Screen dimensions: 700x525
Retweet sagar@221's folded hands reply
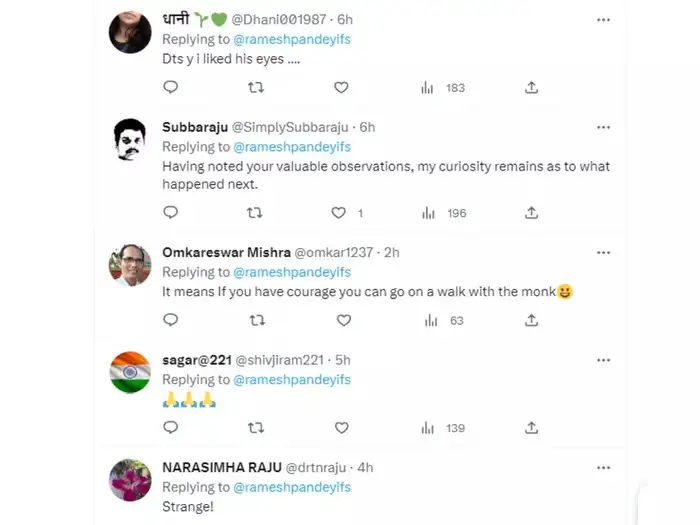(x=256, y=428)
